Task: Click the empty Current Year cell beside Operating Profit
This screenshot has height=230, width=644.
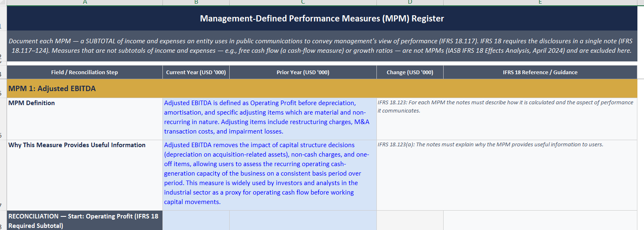Action: click(196, 221)
